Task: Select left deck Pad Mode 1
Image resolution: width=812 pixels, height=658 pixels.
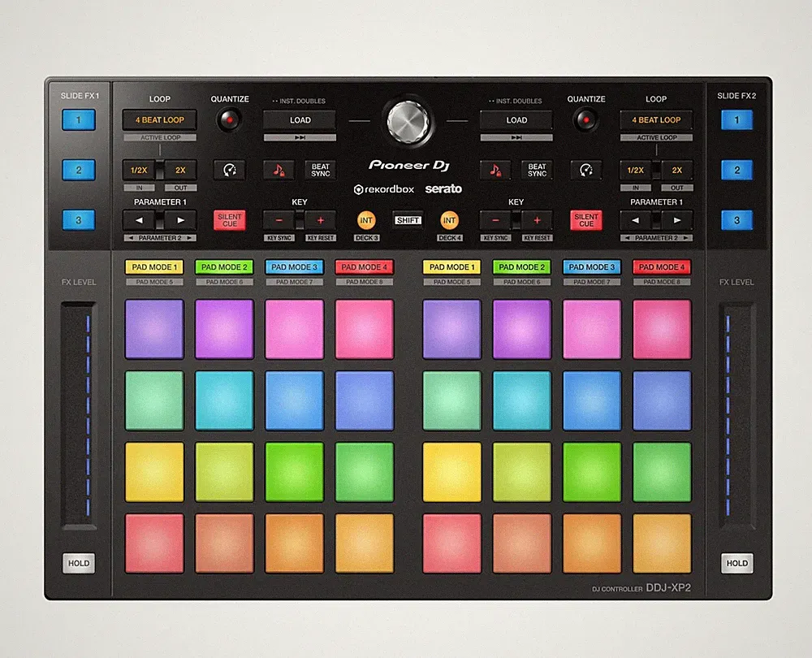Action: [154, 266]
